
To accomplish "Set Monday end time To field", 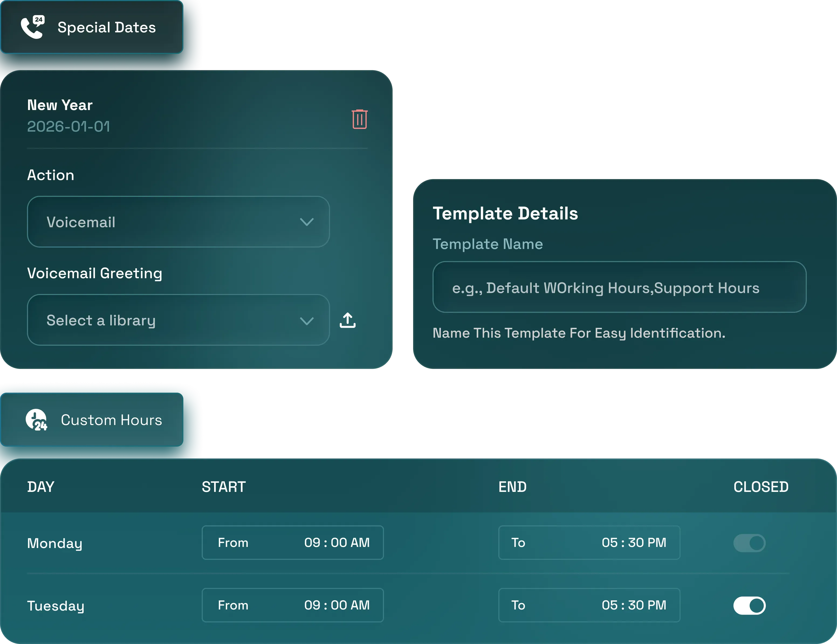I will click(x=589, y=543).
